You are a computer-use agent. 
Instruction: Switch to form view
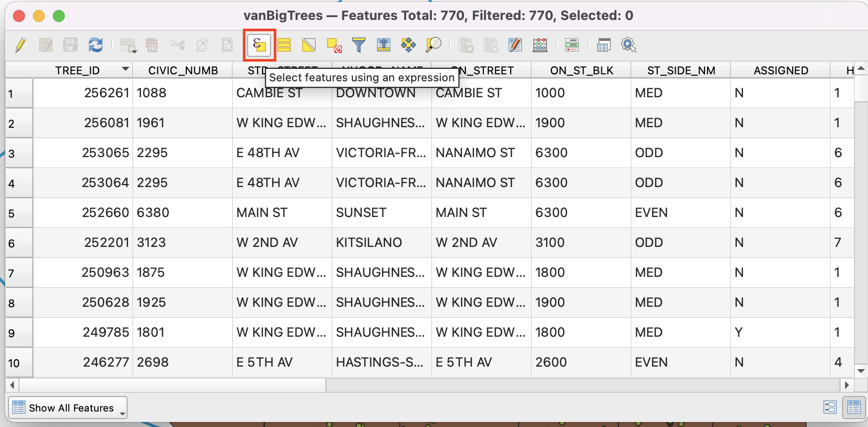coord(830,408)
